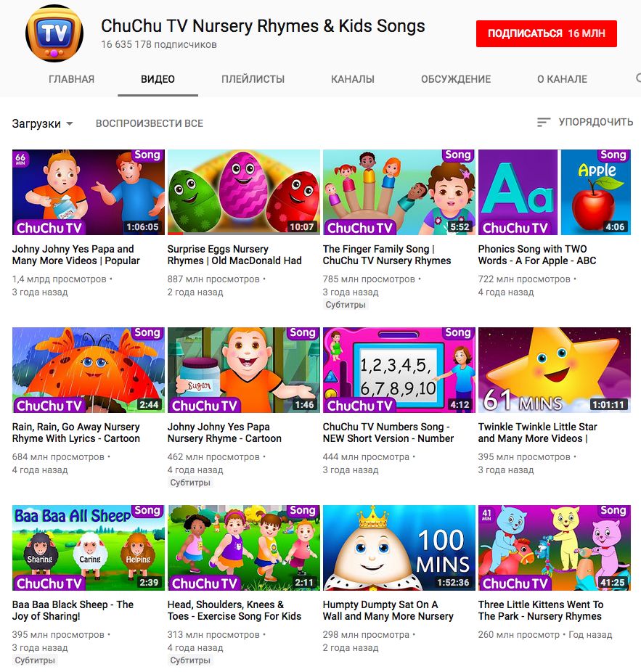Viewport: 641px width, 672px height.
Task: Open the ОБСУЖДЕНИЕ tab
Action: coord(456,79)
